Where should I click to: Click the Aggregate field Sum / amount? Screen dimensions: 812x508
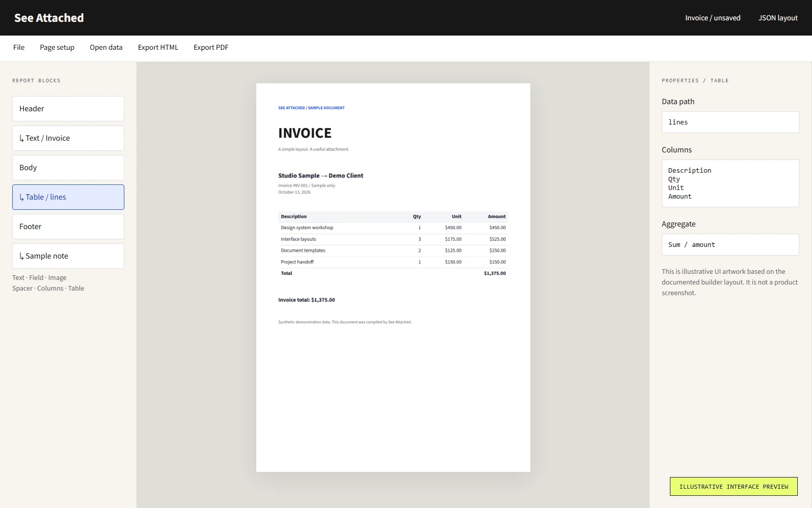click(730, 244)
